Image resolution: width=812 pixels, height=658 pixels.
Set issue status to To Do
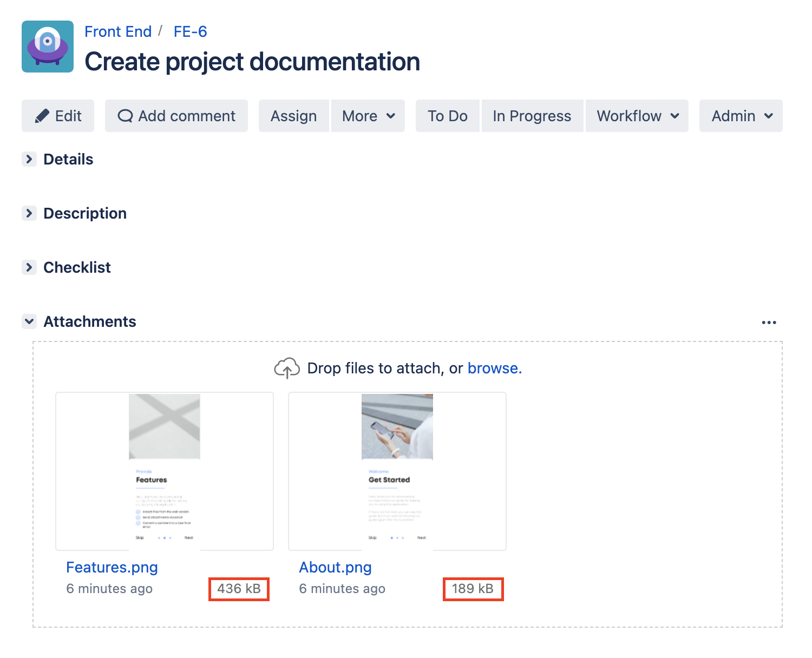point(447,116)
